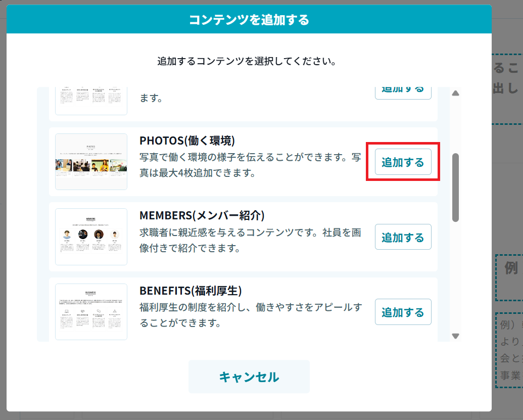The width and height of the screenshot is (523, 420).
Task: Open the BENEFITS layout preview thumbnail
Action: coord(91,312)
